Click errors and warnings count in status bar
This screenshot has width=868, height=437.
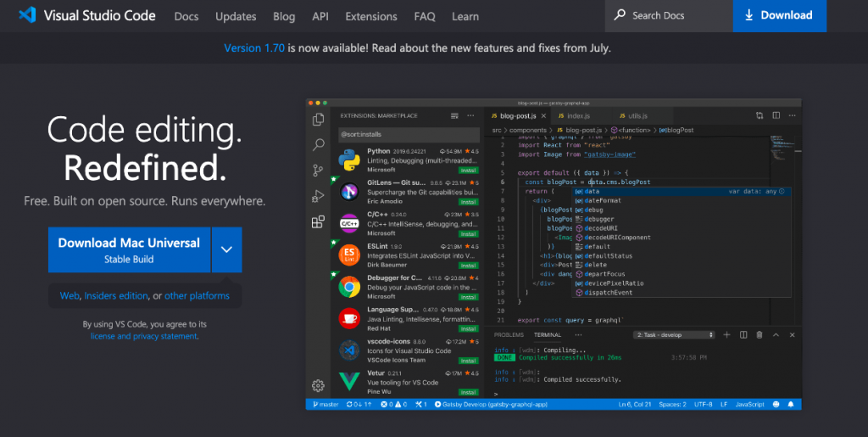pos(393,404)
